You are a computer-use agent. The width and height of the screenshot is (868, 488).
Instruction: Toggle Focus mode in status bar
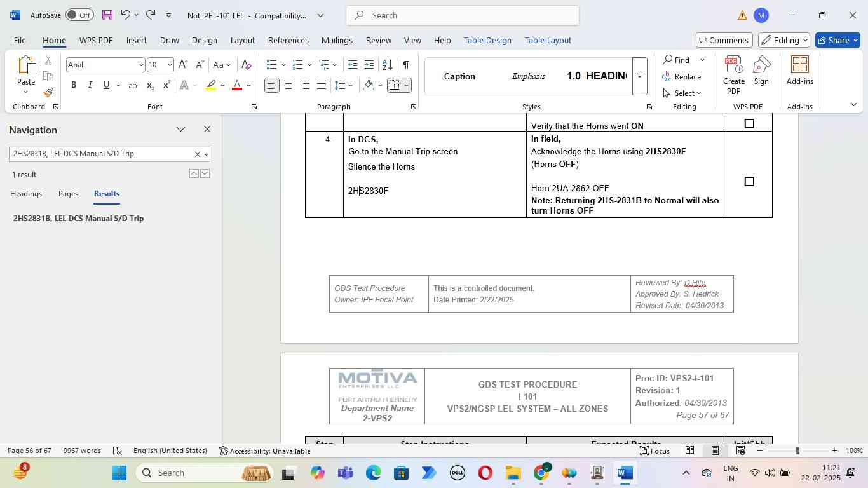654,451
